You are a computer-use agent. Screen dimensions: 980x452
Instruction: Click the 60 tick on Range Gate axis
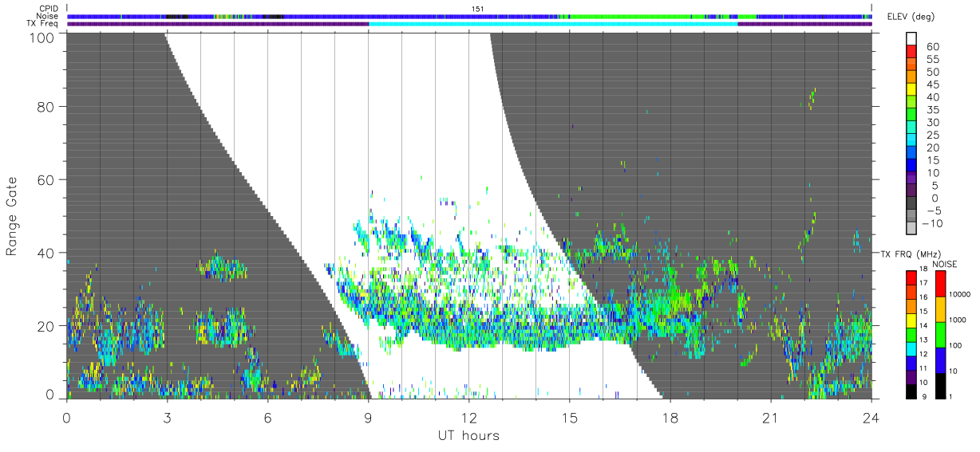pos(45,179)
